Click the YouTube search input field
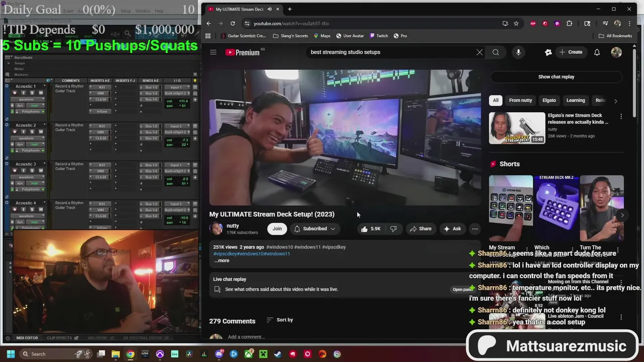The width and height of the screenshot is (644, 362). pos(390,52)
